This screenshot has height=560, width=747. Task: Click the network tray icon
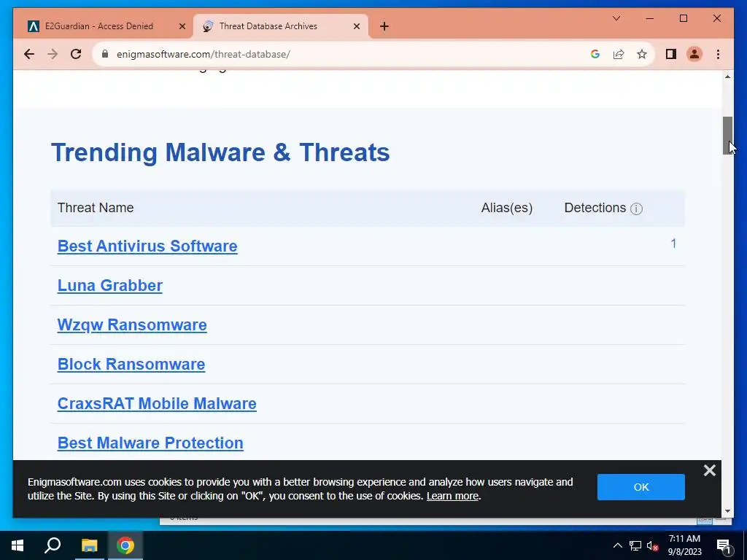click(635, 545)
